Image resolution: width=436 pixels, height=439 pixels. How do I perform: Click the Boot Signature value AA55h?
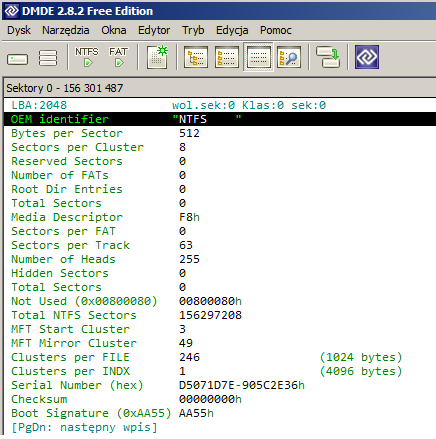196,413
